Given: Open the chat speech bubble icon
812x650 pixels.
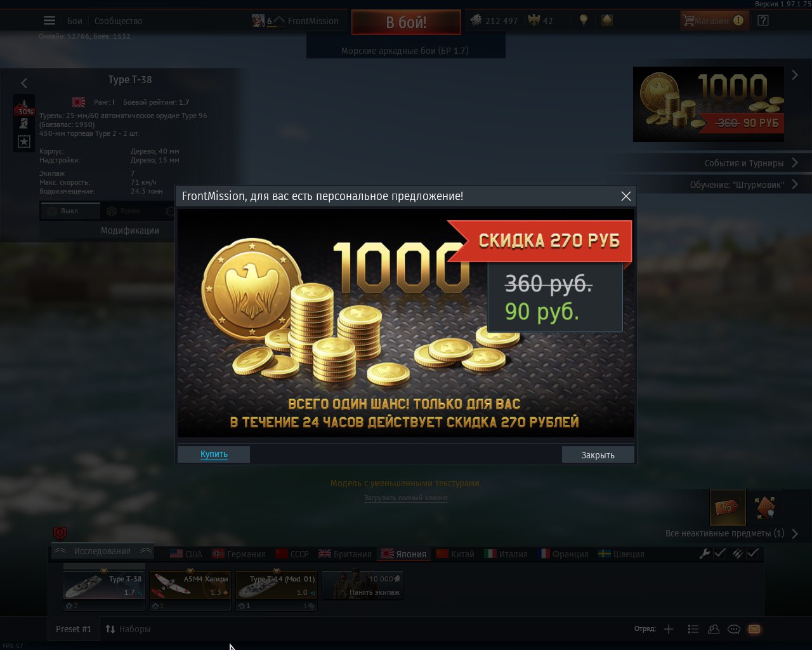Looking at the screenshot, I should pyautogui.click(x=734, y=629).
